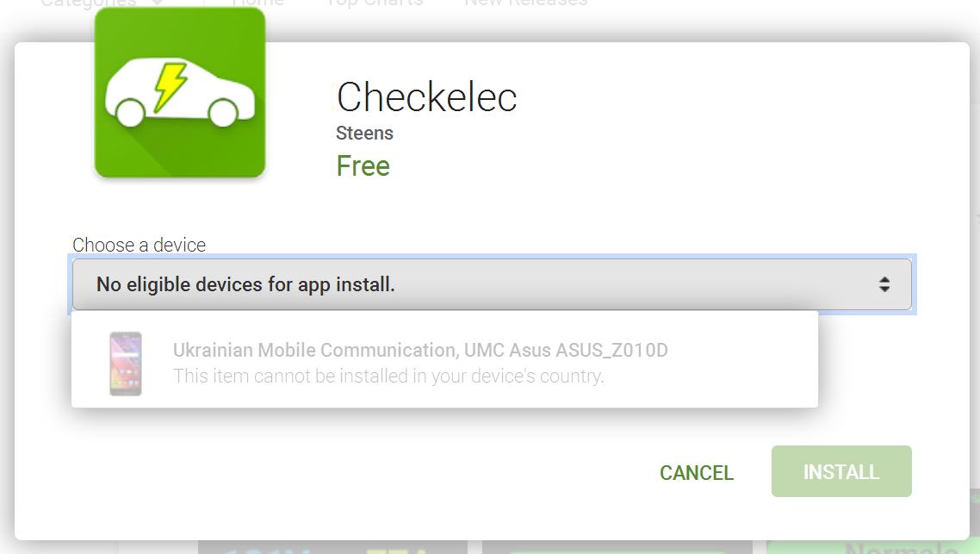This screenshot has width=980, height=554.
Task: Click the Asus phone device thumbnail
Action: coord(126,364)
